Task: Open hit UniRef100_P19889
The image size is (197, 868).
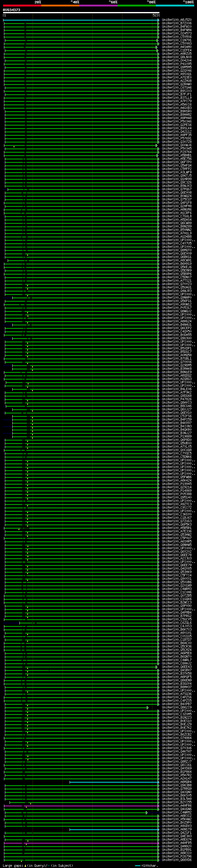Action: pyautogui.click(x=177, y=436)
